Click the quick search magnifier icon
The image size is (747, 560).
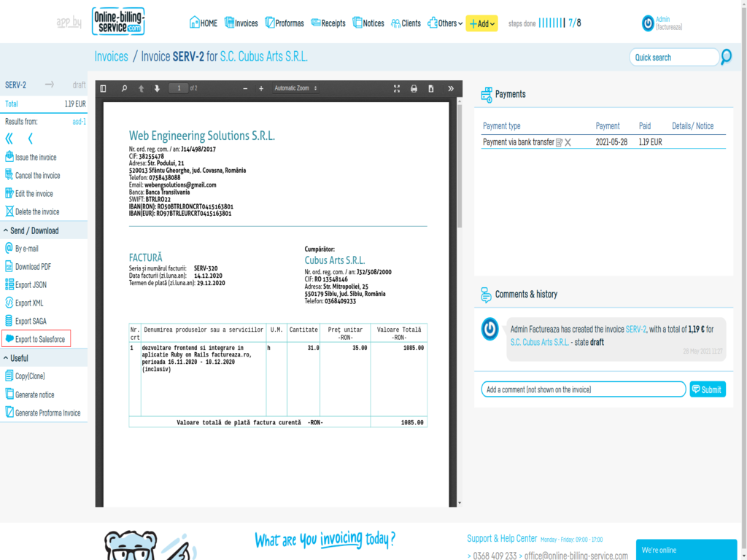pyautogui.click(x=726, y=57)
